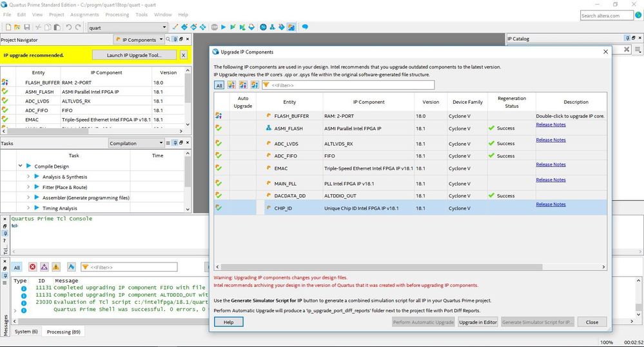This screenshot has width=644, height=347.
Task: Open Release Notes link for CHIP_ID row
Action: [x=551, y=204]
